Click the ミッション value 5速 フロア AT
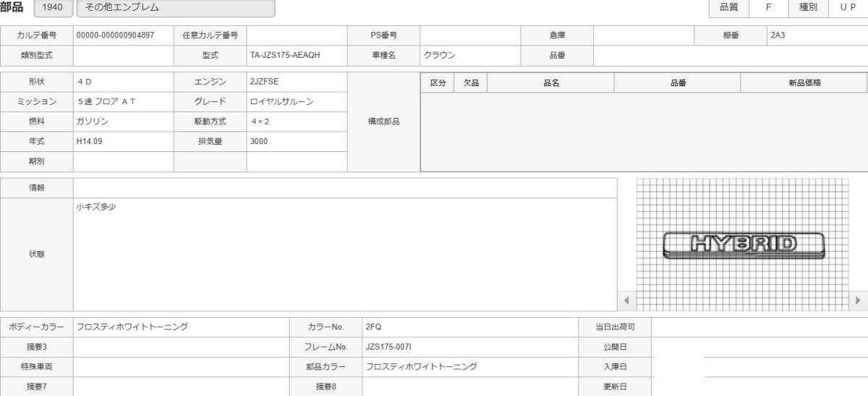This screenshot has height=396, width=868. coord(106,102)
